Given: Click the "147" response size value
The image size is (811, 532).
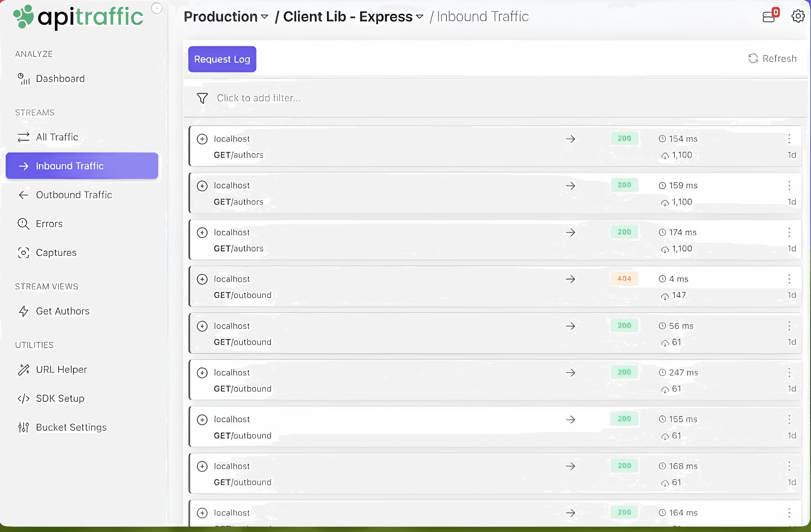Looking at the screenshot, I should pos(679,295).
